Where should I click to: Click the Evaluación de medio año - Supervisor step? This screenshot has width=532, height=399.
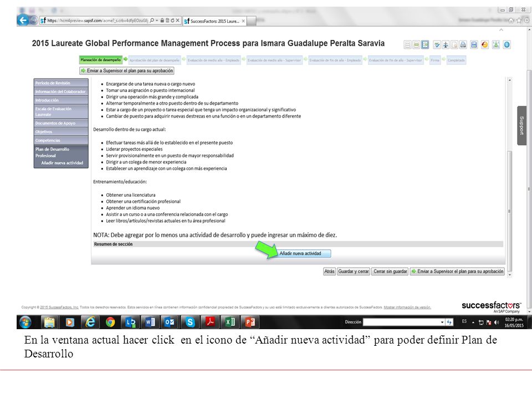274,60
